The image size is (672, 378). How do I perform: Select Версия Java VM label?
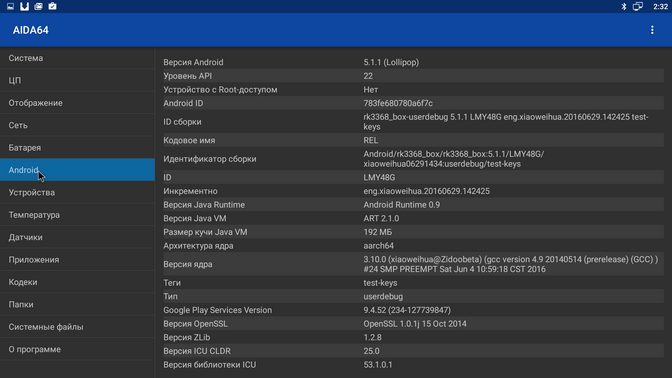point(195,219)
